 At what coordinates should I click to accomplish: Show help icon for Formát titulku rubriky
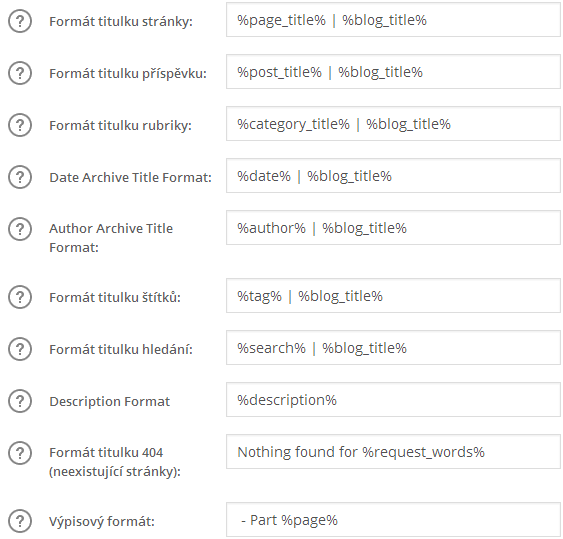point(20,125)
